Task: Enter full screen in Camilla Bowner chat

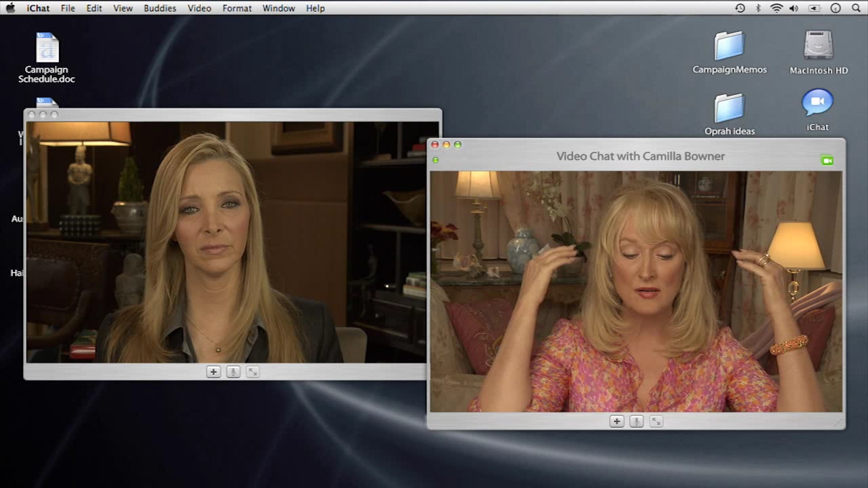Action: pos(656,421)
